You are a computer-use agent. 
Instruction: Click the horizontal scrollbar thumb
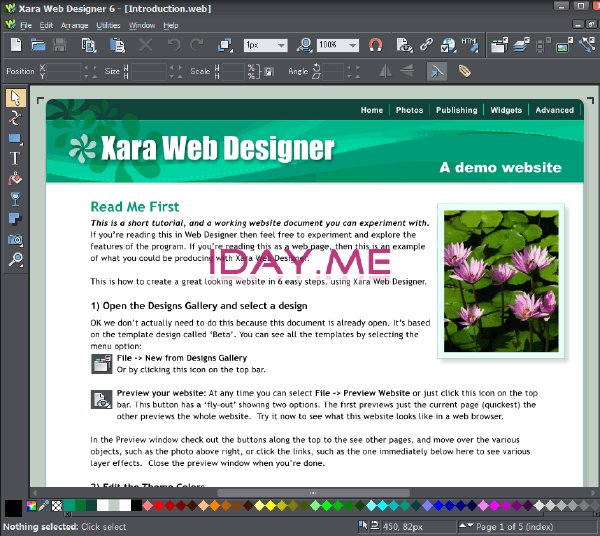pyautogui.click(x=313, y=493)
